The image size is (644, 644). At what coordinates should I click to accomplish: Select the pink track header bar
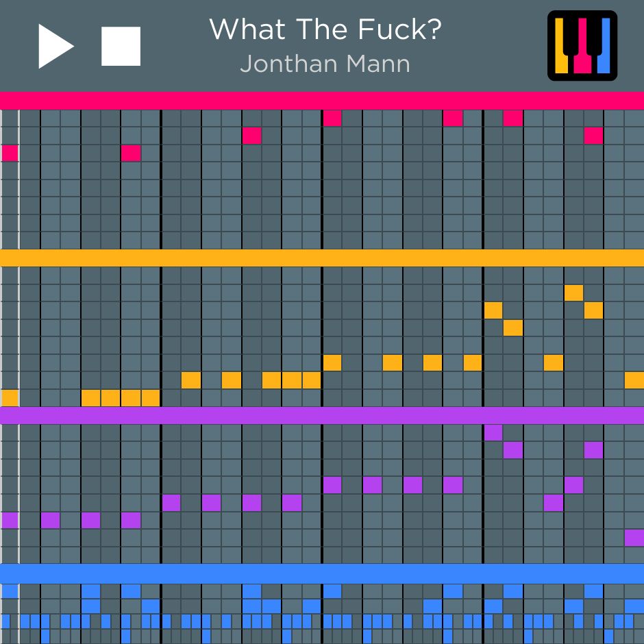point(322,101)
